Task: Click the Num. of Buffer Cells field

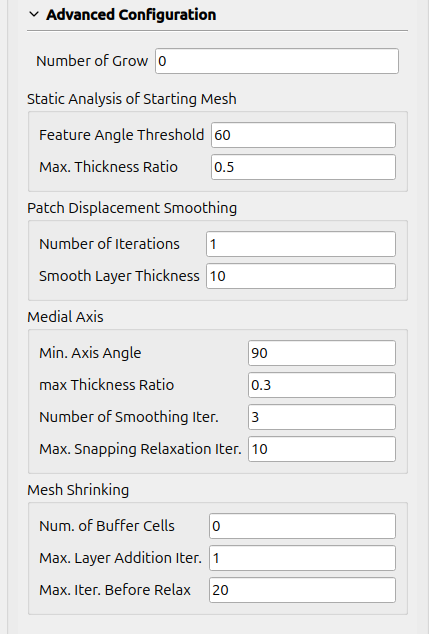Action: [x=302, y=526]
